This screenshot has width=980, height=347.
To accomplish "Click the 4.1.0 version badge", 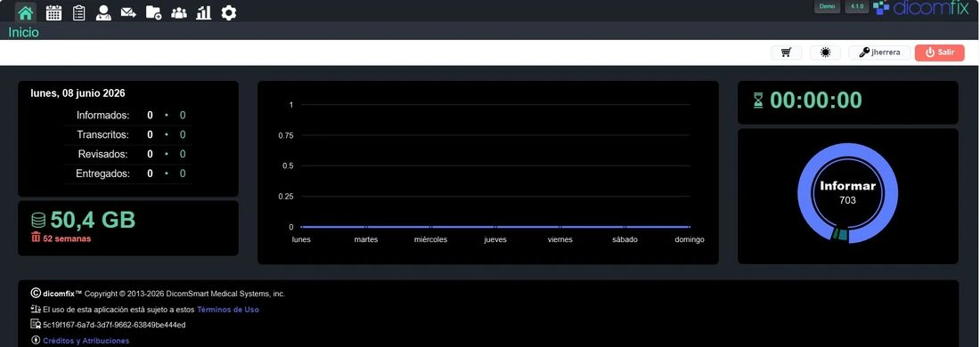I will point(857,6).
